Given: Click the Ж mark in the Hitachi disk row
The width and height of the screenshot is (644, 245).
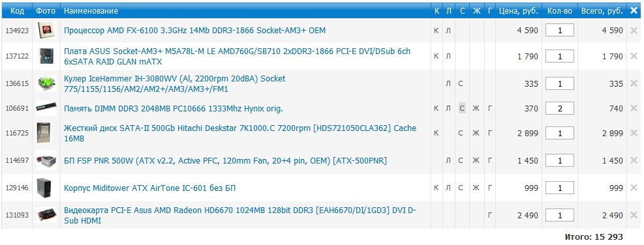Looking at the screenshot, I should tap(476, 133).
